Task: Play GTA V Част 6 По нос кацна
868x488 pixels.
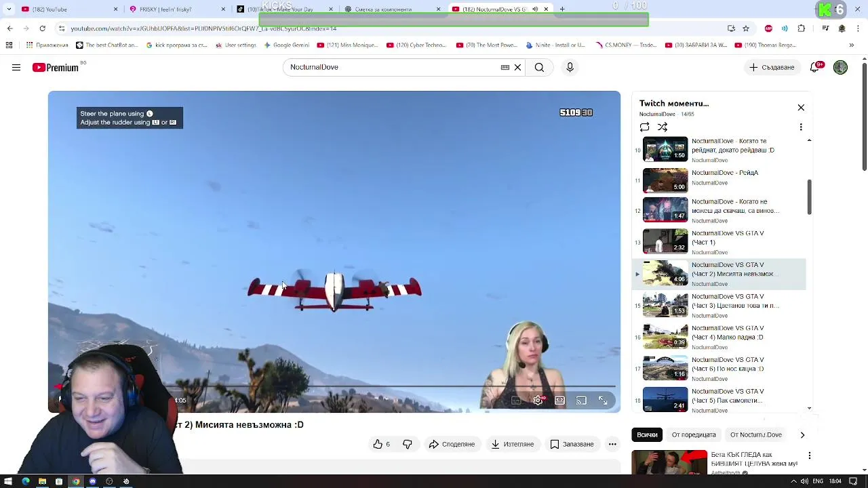Action: pos(719,369)
